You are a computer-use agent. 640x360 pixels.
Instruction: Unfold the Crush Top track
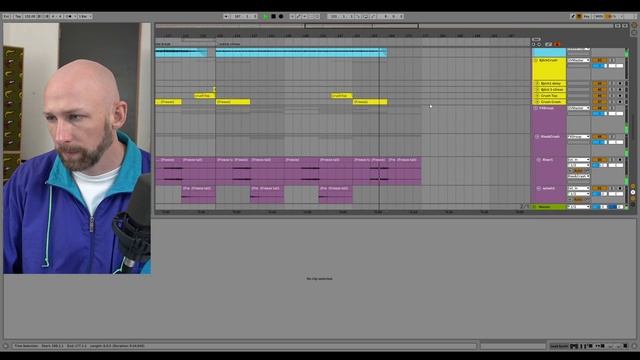coord(538,96)
